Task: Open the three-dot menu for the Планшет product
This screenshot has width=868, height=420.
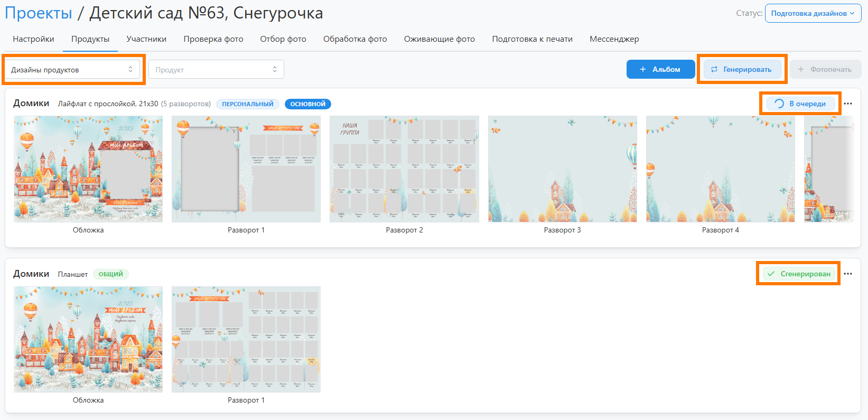Action: pyautogui.click(x=848, y=274)
